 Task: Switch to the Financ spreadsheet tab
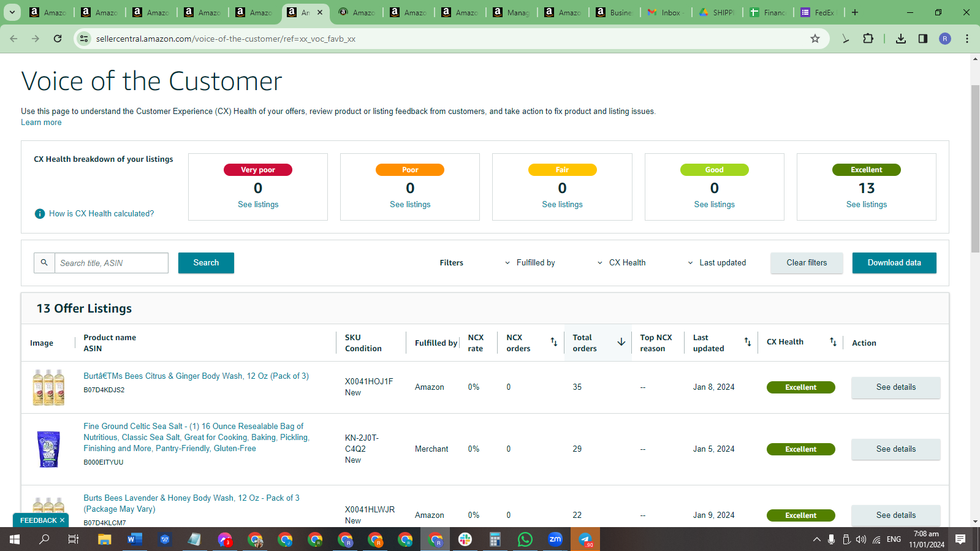coord(769,12)
